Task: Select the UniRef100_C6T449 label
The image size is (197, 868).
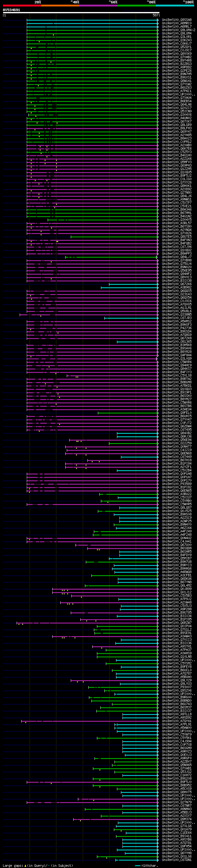Action: (177, 457)
